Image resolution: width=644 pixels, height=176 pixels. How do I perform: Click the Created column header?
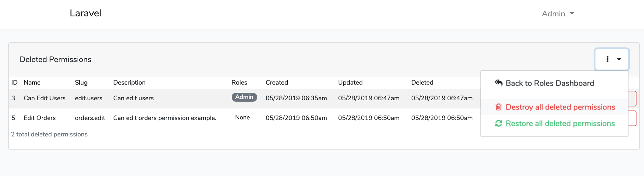pos(277,83)
